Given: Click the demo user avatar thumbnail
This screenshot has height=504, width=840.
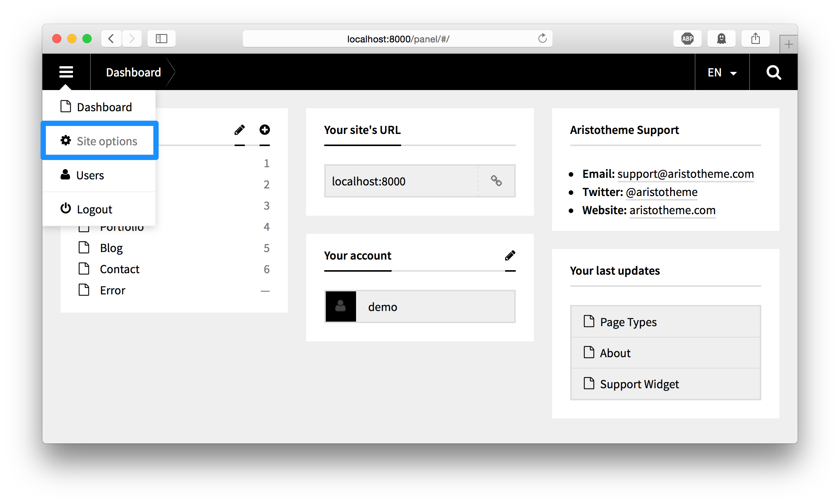Looking at the screenshot, I should pyautogui.click(x=340, y=306).
